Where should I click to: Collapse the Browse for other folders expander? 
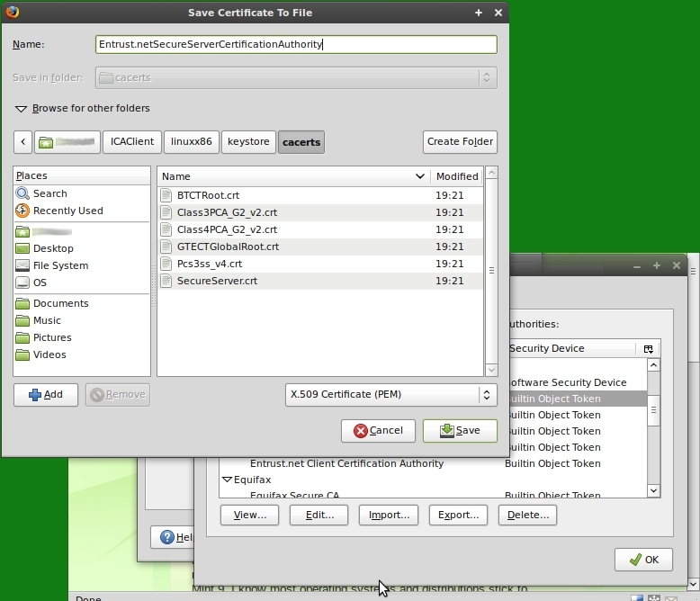click(x=21, y=109)
